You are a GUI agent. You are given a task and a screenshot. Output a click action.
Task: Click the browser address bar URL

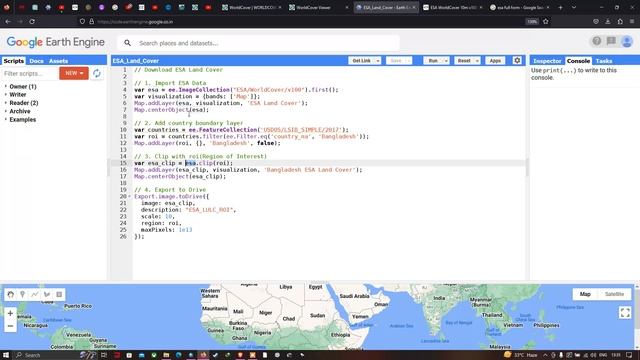(x=135, y=22)
